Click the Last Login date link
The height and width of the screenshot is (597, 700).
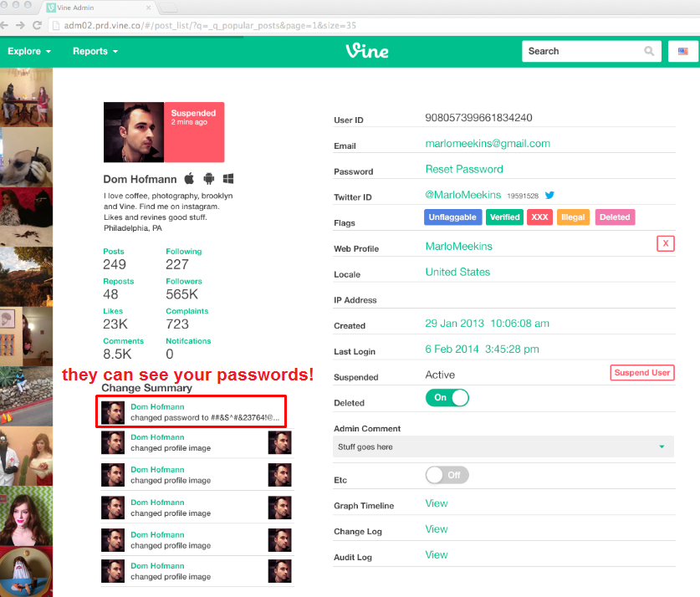(482, 350)
